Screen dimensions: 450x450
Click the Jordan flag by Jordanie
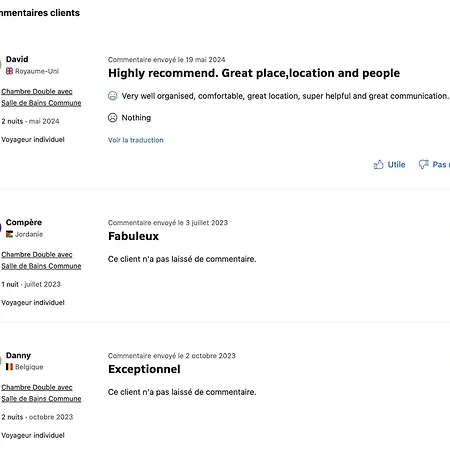(x=9, y=234)
